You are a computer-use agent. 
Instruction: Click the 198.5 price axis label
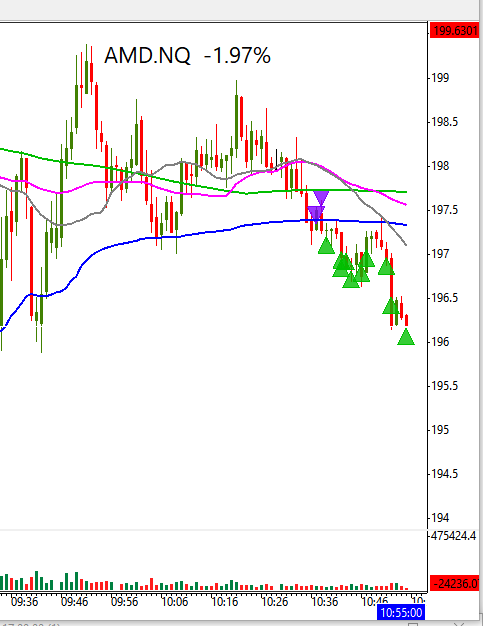tap(445, 122)
